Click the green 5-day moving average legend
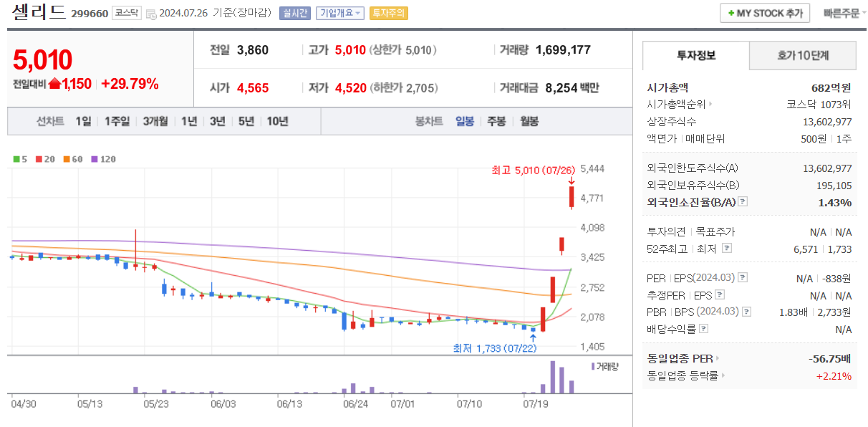The width and height of the screenshot is (868, 427). tap(19, 159)
